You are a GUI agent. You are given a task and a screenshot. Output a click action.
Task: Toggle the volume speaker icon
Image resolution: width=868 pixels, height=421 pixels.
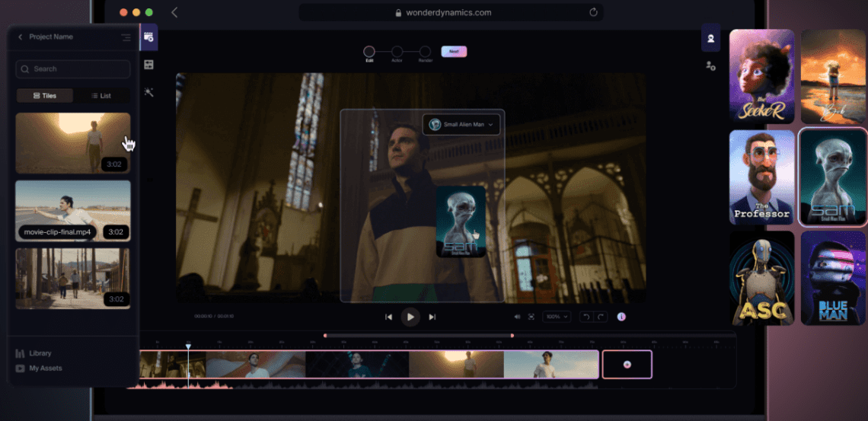coord(517,317)
